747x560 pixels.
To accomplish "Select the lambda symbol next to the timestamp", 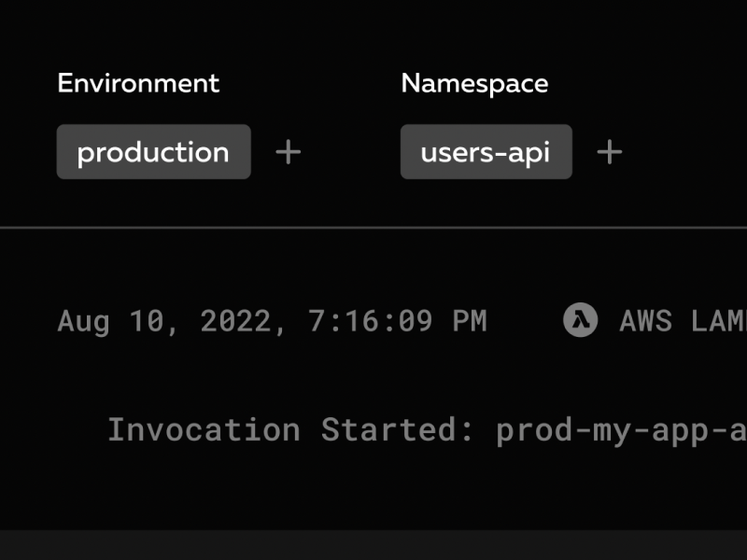I will point(581,320).
